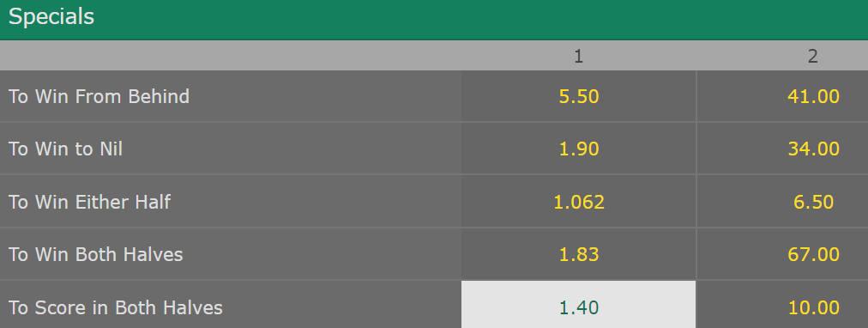
Task: Add 1.83 To Win Both Halves selection
Action: click(578, 254)
